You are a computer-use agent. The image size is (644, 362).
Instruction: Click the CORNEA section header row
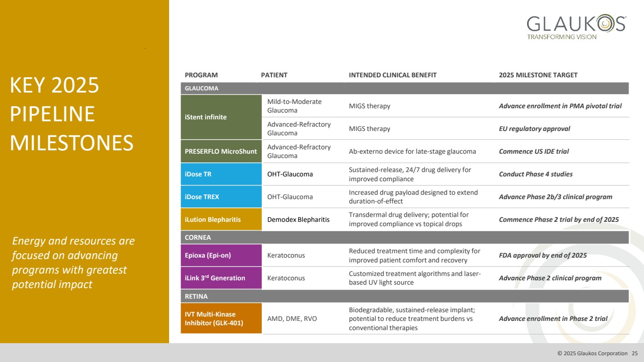(x=405, y=237)
